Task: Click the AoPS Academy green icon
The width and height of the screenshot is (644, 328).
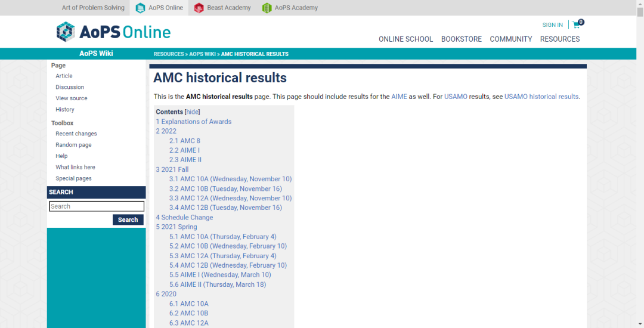Action: (267, 8)
